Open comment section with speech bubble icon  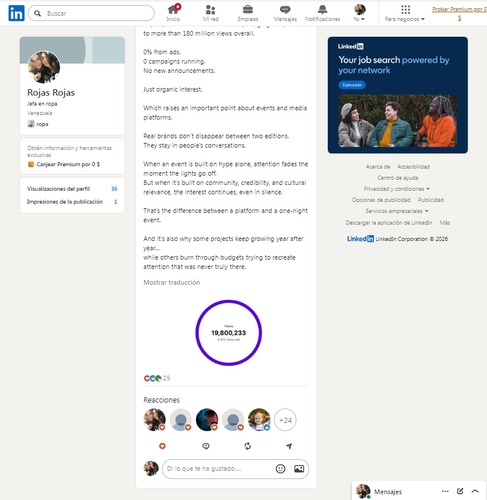tap(206, 446)
